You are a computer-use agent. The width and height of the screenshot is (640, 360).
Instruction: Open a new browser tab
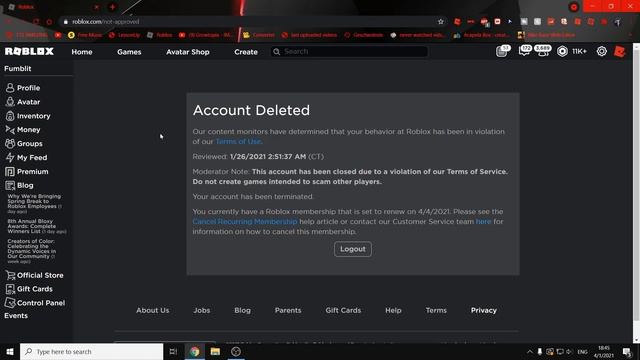[x=112, y=7]
